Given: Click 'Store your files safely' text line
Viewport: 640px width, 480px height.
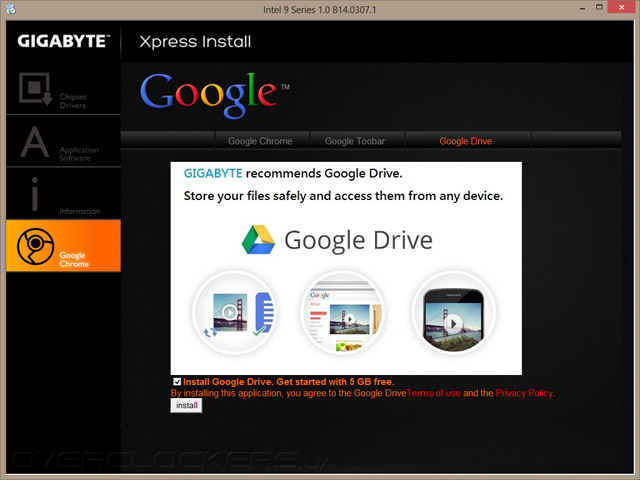Looking at the screenshot, I should click(x=343, y=196).
